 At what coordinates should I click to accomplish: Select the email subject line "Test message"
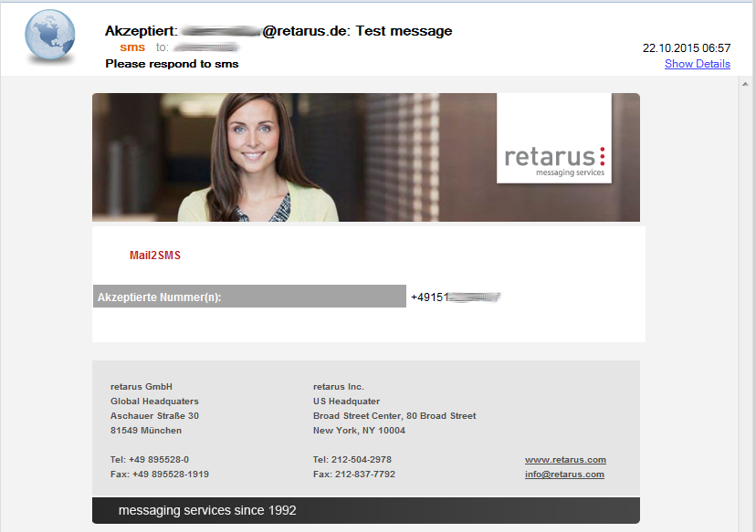[404, 31]
